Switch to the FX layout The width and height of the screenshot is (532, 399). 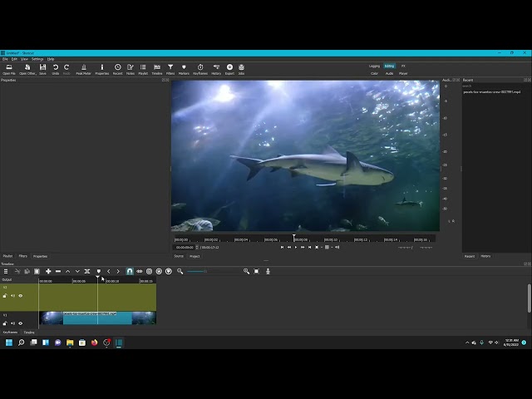pos(403,66)
